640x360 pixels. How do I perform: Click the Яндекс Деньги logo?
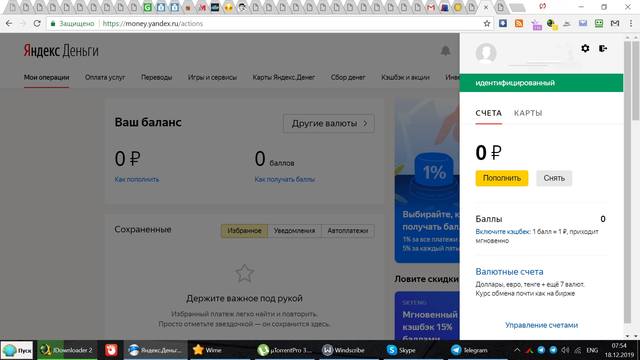[x=61, y=51]
